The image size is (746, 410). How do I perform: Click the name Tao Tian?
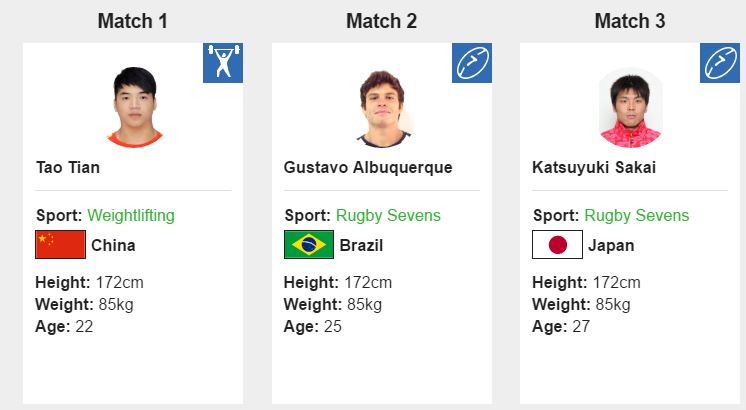(68, 167)
